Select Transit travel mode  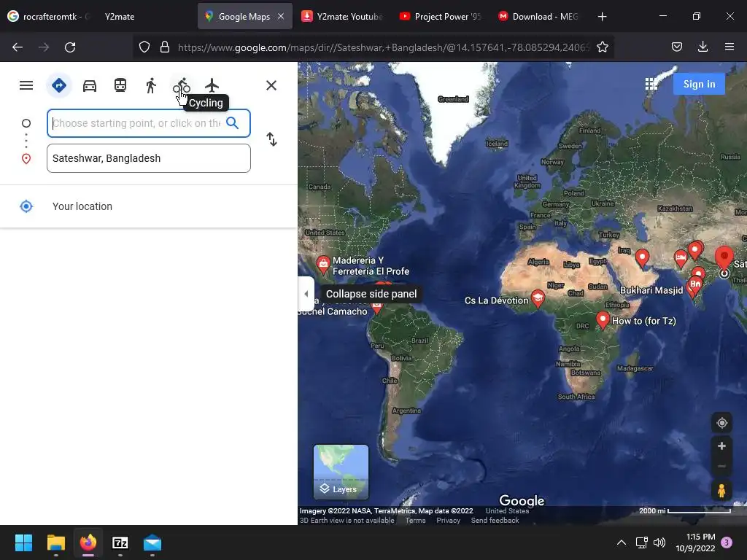[x=120, y=86]
